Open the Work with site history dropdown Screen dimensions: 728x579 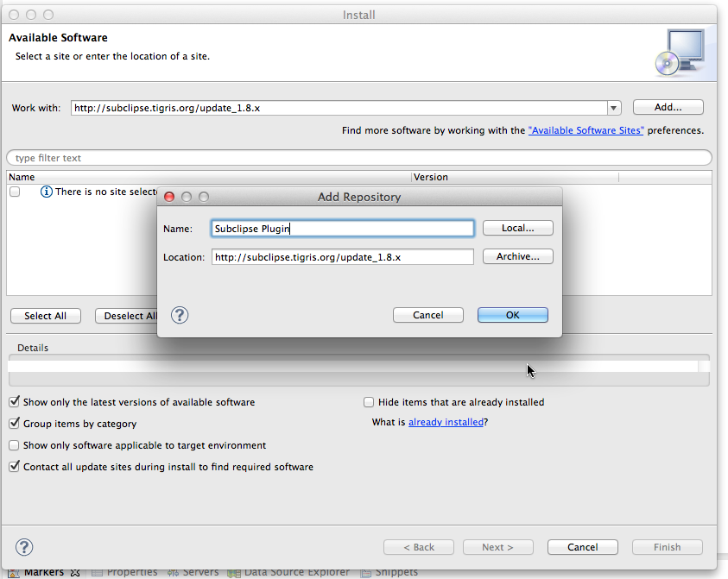pos(613,107)
